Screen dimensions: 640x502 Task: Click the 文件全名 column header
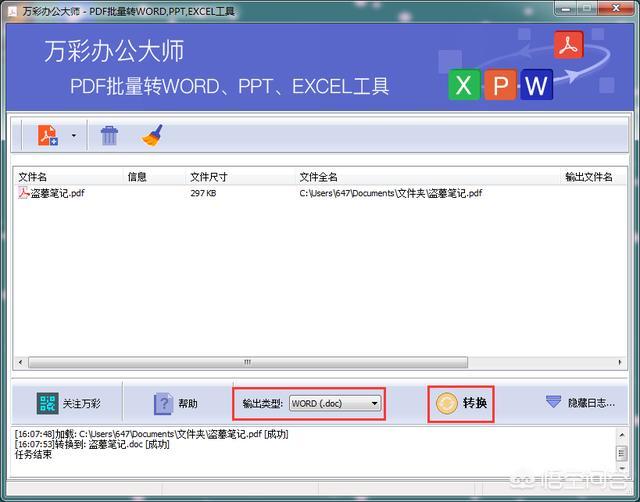click(x=318, y=177)
